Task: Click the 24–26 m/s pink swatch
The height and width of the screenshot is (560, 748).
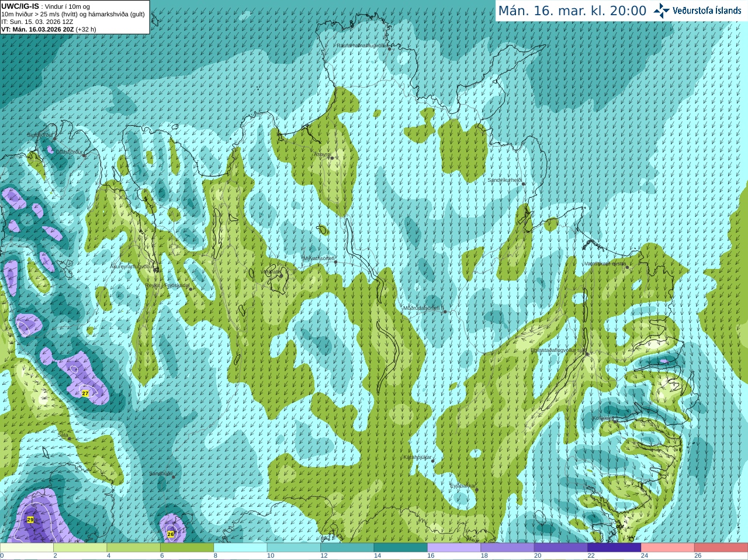Action: [668, 548]
